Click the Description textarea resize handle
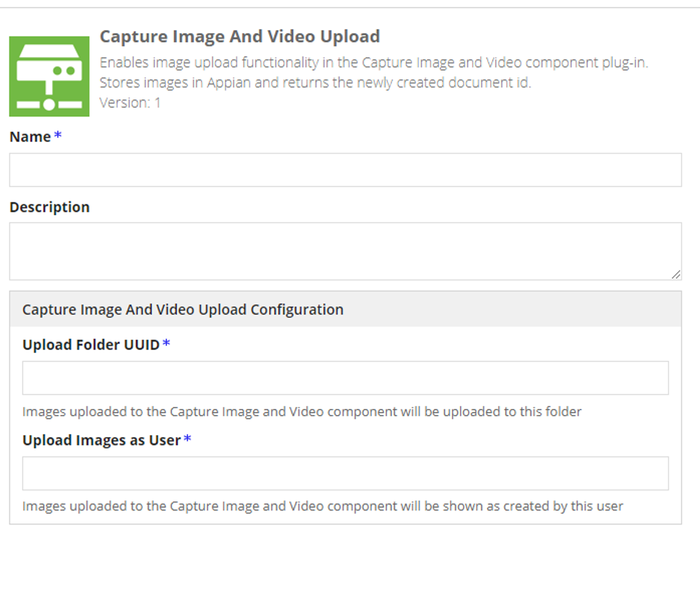The width and height of the screenshot is (700, 611). pos(676,274)
